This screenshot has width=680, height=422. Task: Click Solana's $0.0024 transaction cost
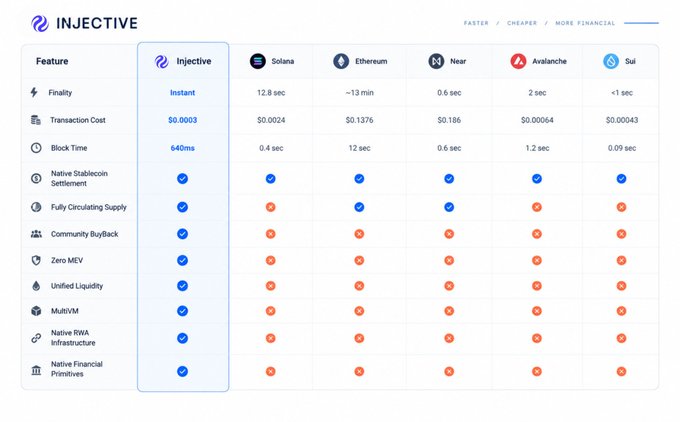(x=271, y=120)
